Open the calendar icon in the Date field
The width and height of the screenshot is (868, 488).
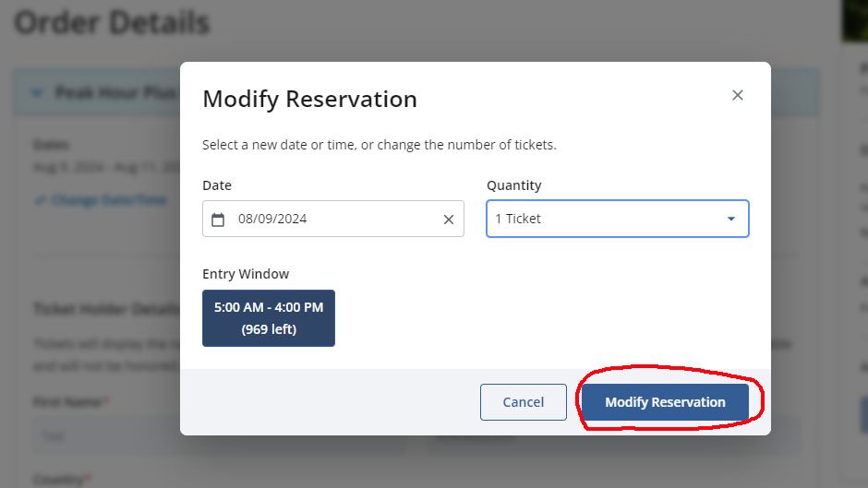coord(218,220)
